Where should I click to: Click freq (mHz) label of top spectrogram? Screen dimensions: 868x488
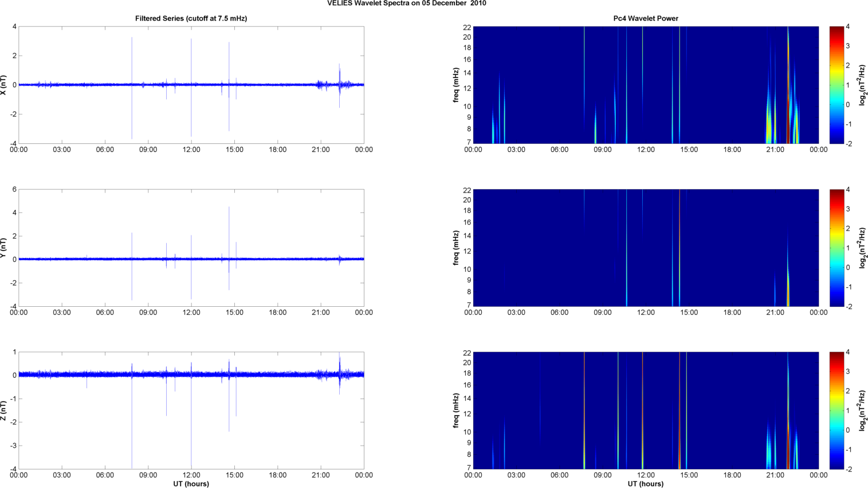pyautogui.click(x=456, y=85)
